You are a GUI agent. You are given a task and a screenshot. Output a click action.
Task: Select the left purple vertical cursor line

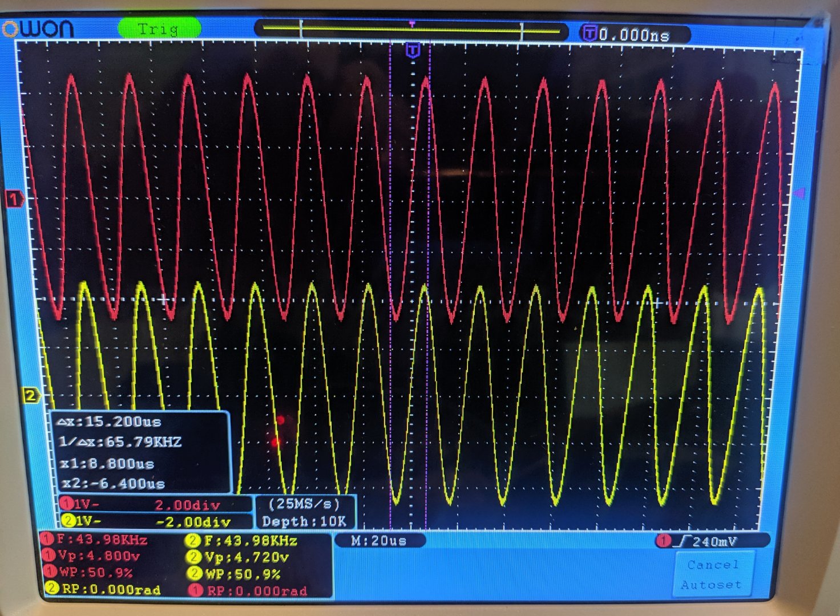point(390,285)
